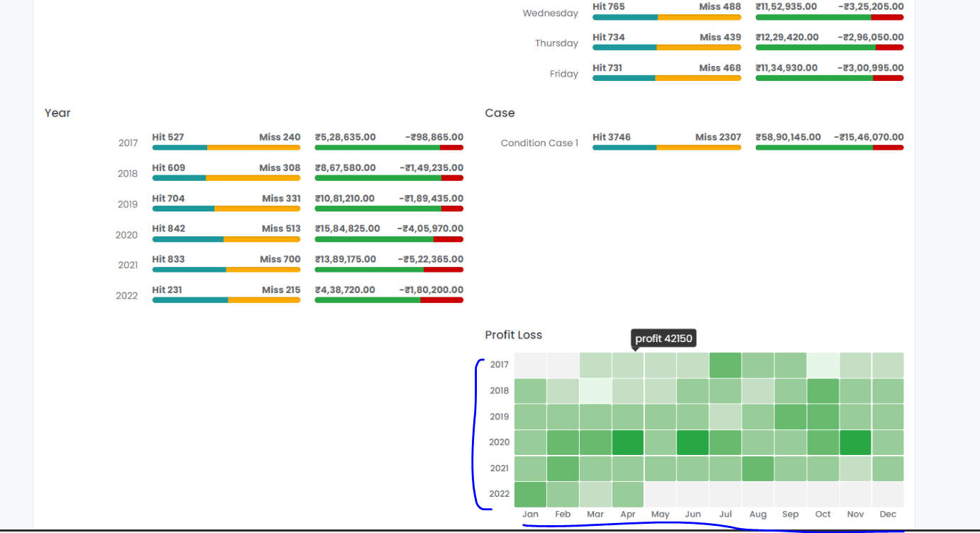Click the Hit 704 text for 2019
Screen dimensions: 980x533
point(168,198)
